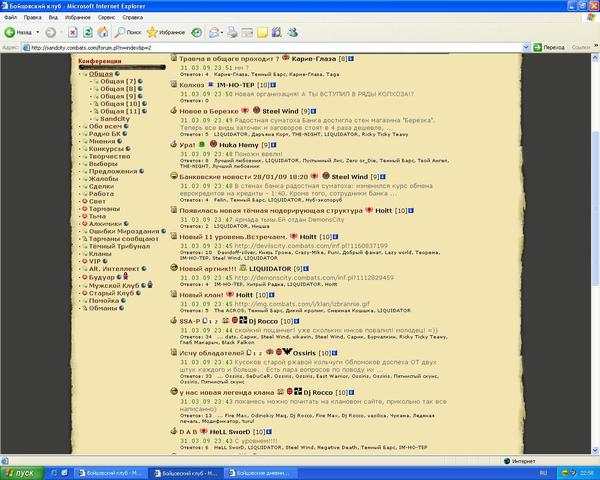
Task: Switch to 'Бойцовские дневни...' taskbar window
Action: pyautogui.click(x=261, y=473)
